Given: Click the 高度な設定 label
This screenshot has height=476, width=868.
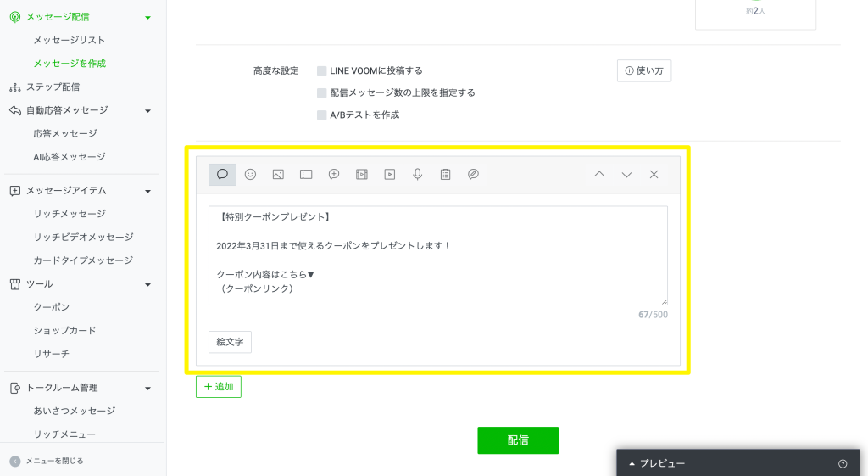Looking at the screenshot, I should [275, 71].
